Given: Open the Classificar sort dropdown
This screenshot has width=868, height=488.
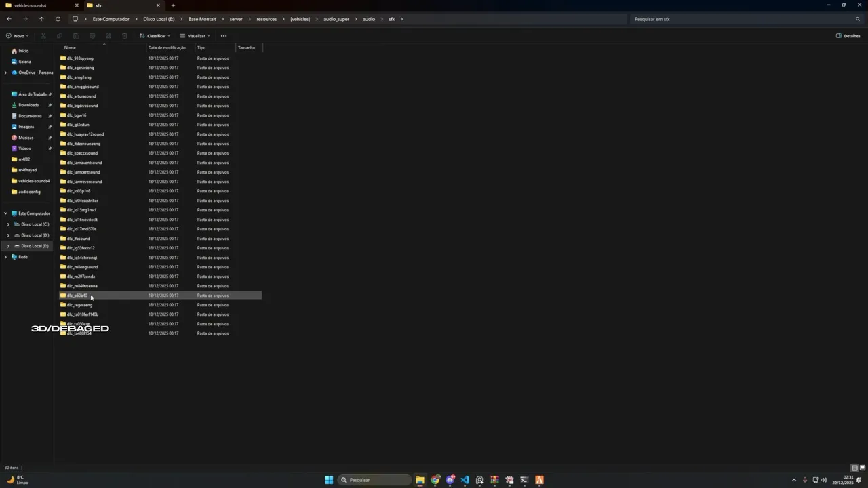Looking at the screenshot, I should tap(155, 36).
